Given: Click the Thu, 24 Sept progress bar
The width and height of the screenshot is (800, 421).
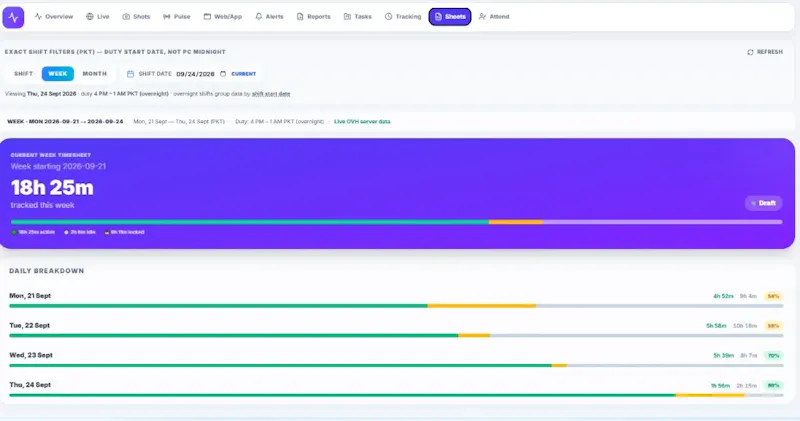Looking at the screenshot, I should pyautogui.click(x=396, y=395).
